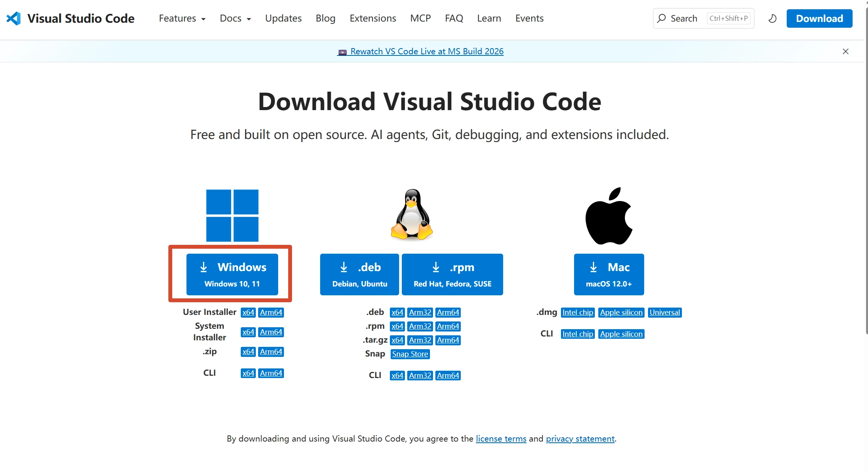Download Linux .deb Arm32 link

coord(420,313)
